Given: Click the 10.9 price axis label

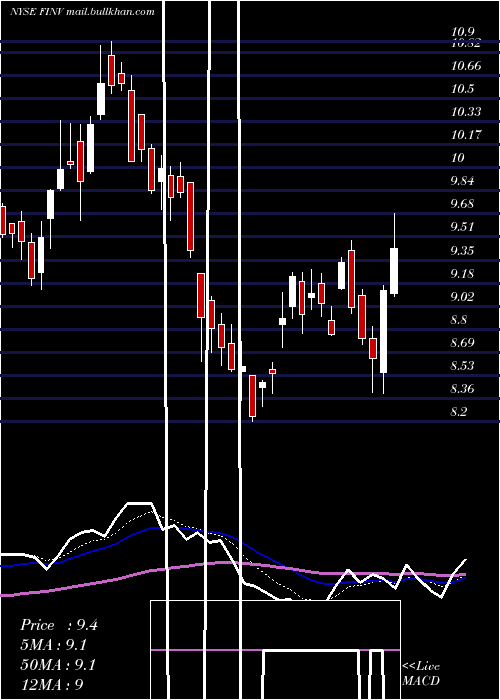Looking at the screenshot, I should (x=462, y=32).
